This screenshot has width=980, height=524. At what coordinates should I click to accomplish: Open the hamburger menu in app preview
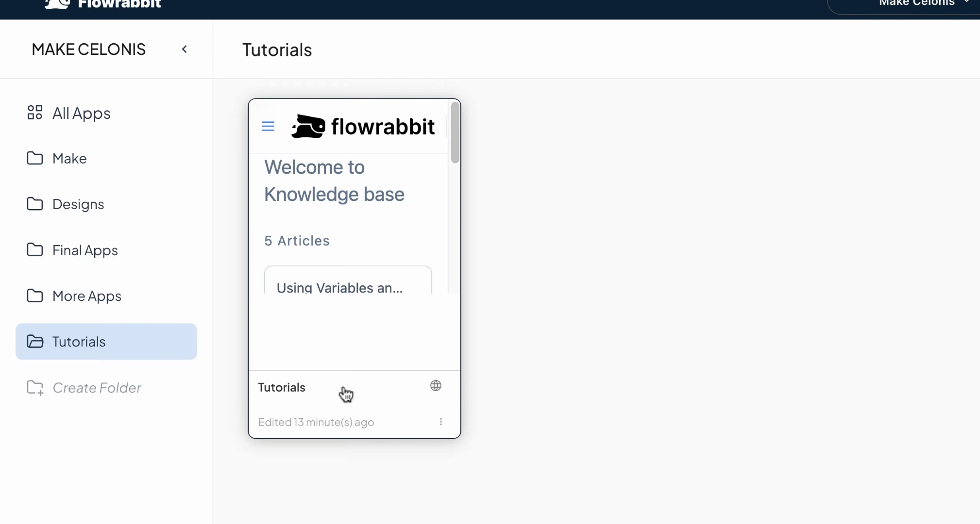(x=268, y=127)
